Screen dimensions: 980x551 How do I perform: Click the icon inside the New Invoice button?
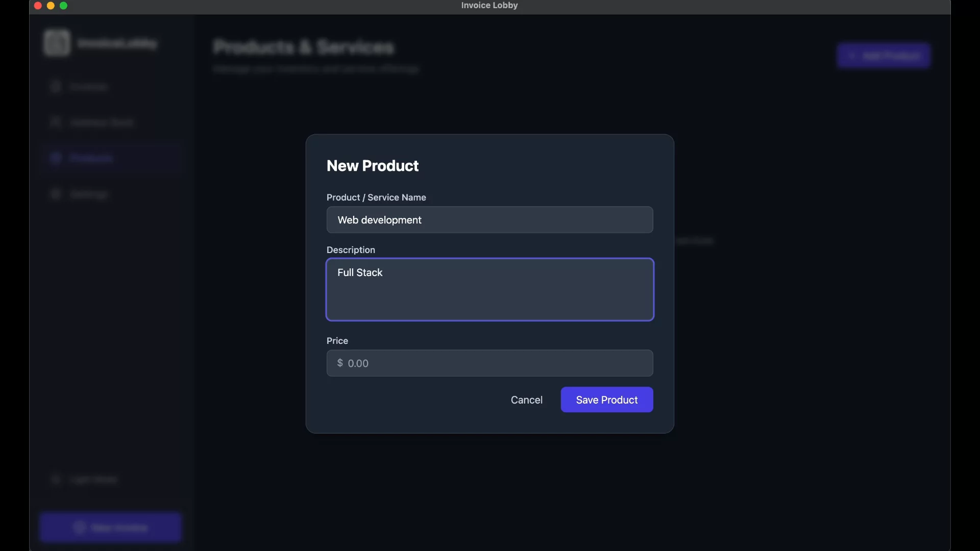coord(79,528)
